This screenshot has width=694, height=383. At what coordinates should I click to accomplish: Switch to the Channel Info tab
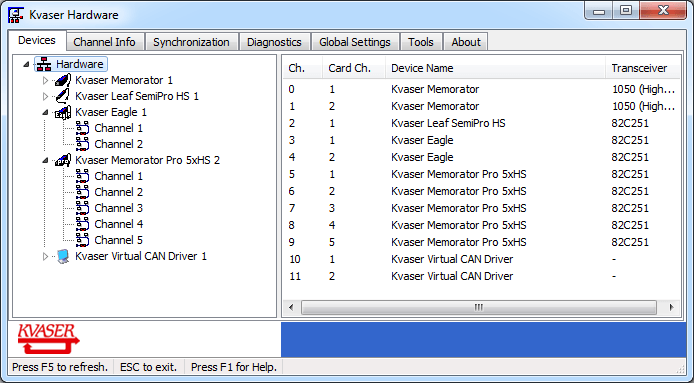[x=104, y=42]
